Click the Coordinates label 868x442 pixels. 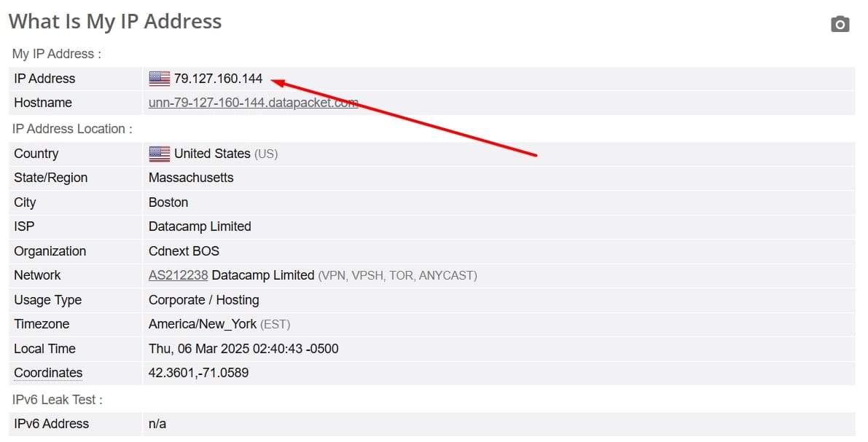point(48,373)
